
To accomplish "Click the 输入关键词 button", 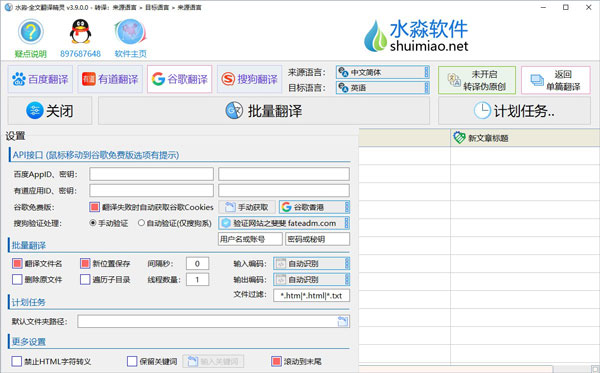I will [x=213, y=361].
